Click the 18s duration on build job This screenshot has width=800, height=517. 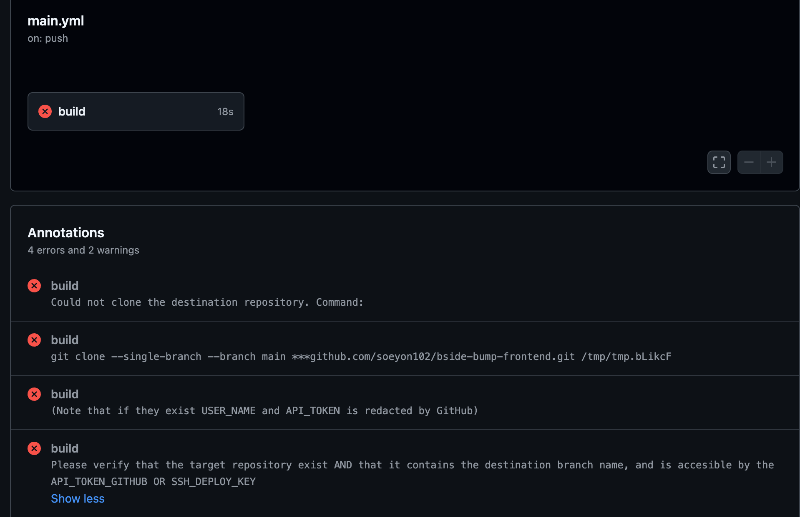226,112
